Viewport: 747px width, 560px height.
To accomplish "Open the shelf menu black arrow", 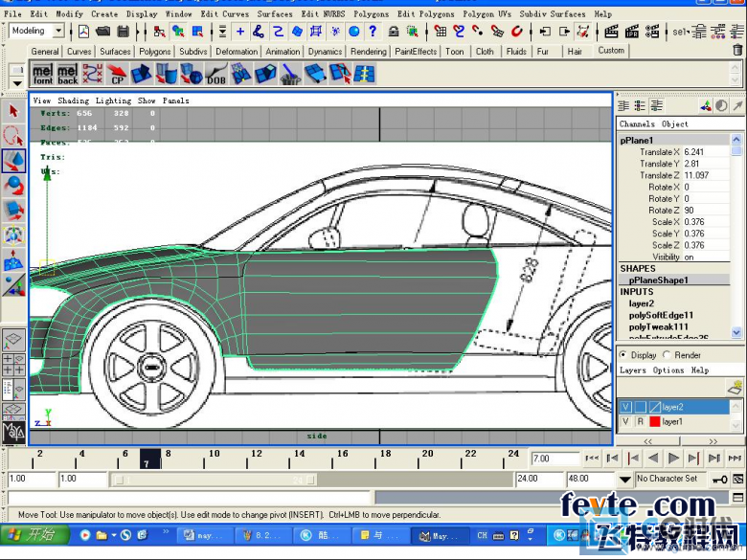I will pos(17,83).
